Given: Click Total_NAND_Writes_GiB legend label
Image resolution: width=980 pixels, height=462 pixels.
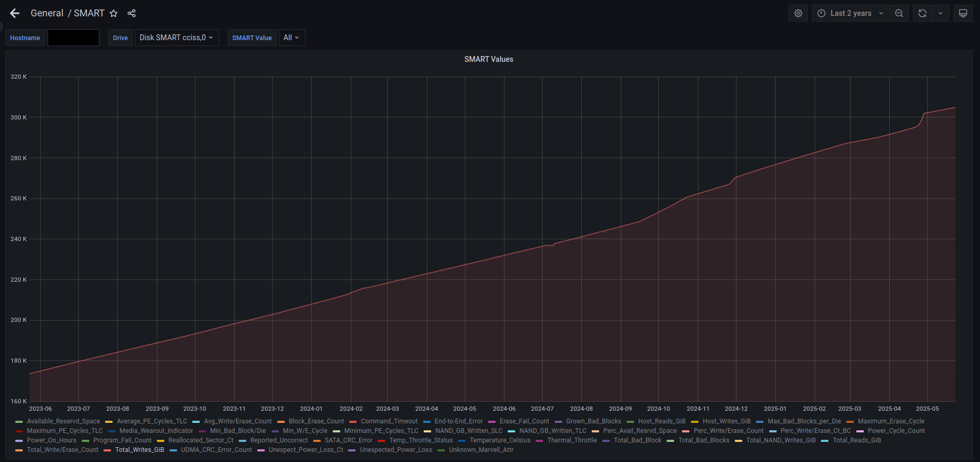Looking at the screenshot, I should 781,440.
